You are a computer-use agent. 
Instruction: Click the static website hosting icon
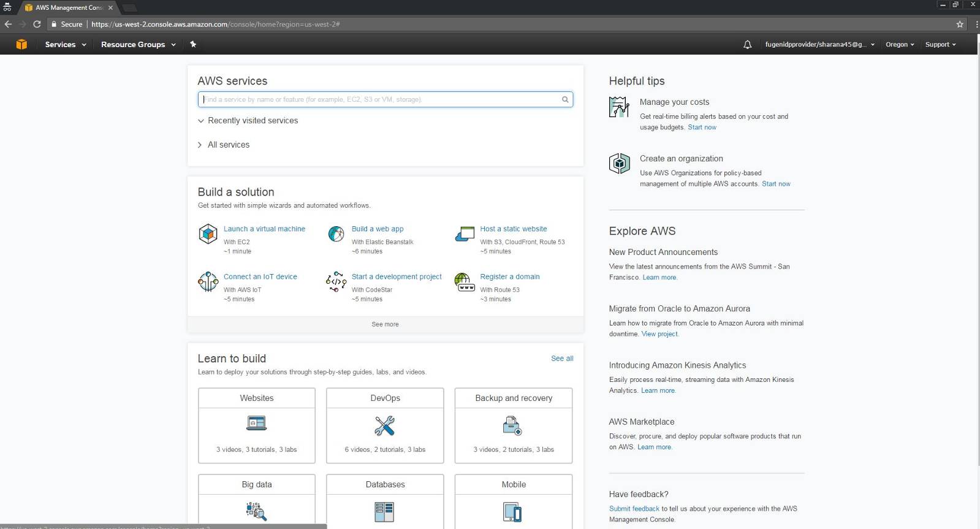pos(465,234)
